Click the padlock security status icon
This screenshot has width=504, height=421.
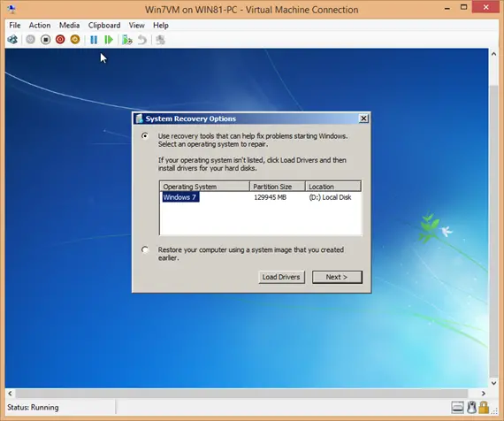[x=484, y=407]
